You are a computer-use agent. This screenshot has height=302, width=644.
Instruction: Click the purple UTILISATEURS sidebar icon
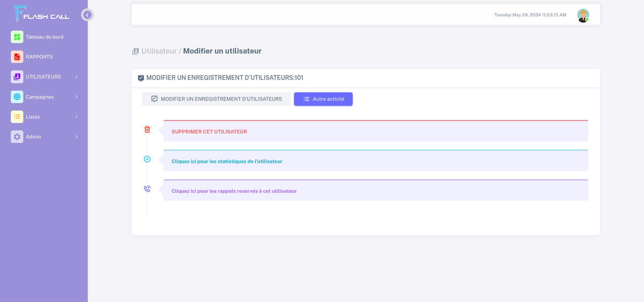(x=17, y=77)
